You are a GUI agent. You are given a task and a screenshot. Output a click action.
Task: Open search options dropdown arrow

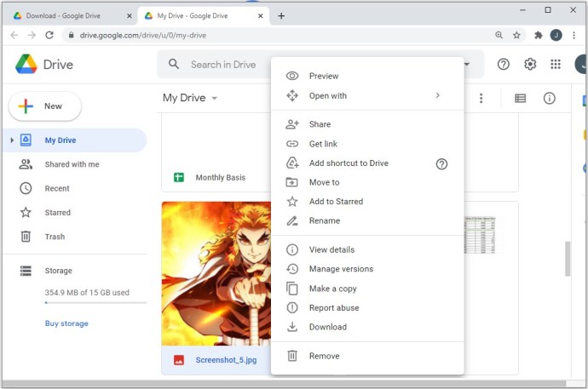tap(467, 64)
